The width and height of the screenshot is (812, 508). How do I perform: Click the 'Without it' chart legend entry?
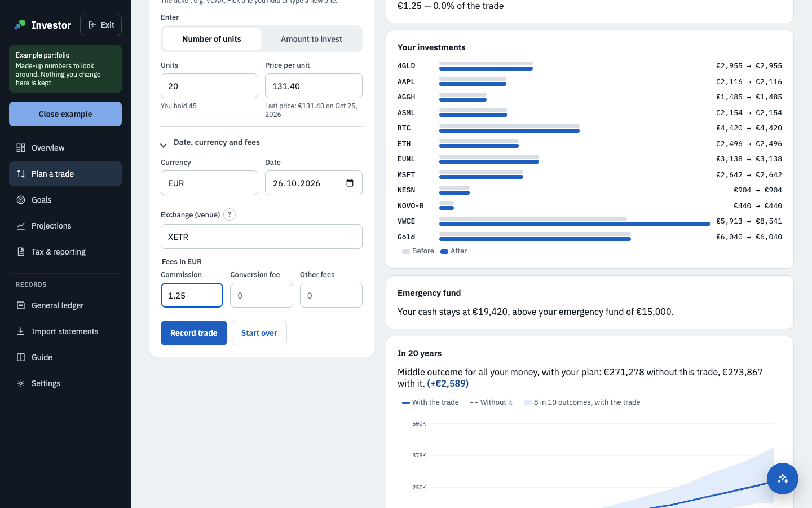(x=491, y=402)
